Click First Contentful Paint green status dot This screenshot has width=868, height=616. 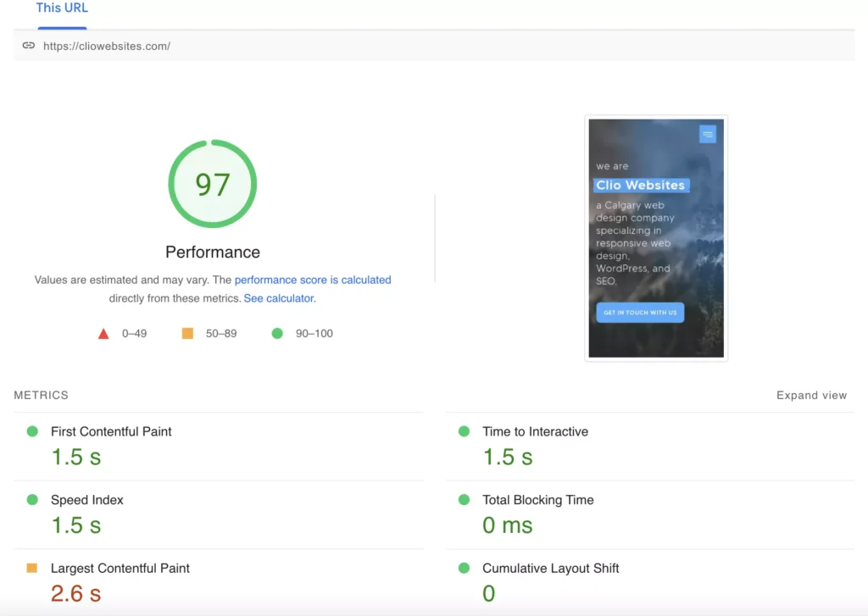pos(32,431)
